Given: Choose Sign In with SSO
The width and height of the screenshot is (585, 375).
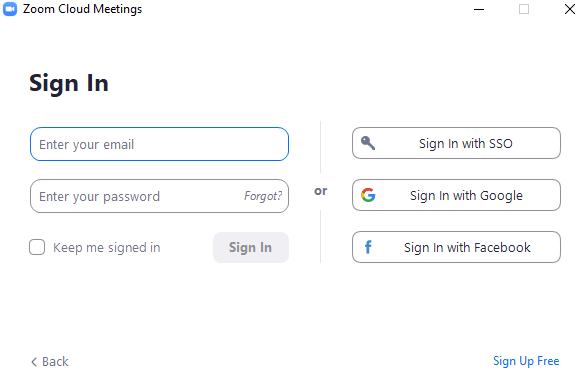Looking at the screenshot, I should (x=456, y=143).
